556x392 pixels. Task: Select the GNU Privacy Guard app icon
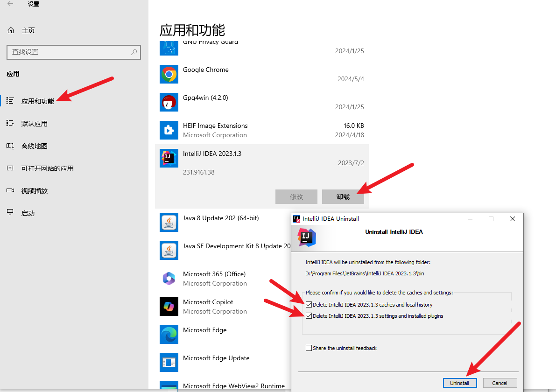point(169,48)
